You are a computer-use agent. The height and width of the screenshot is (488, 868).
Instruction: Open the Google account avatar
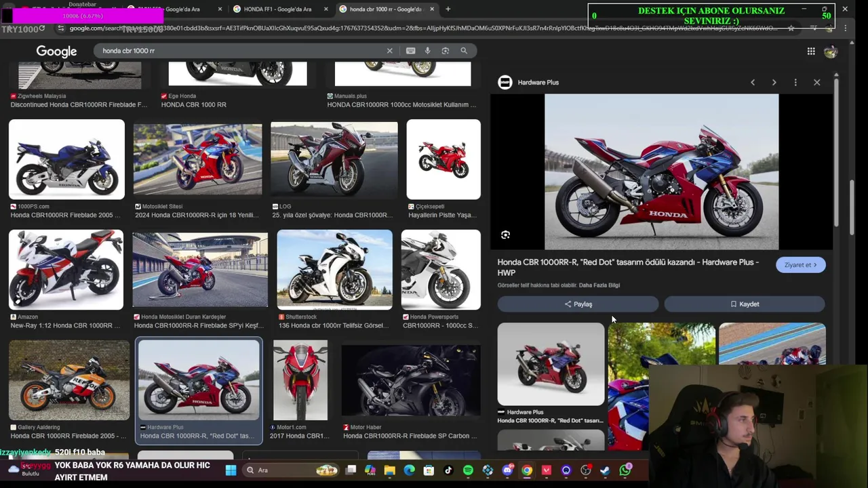click(831, 52)
